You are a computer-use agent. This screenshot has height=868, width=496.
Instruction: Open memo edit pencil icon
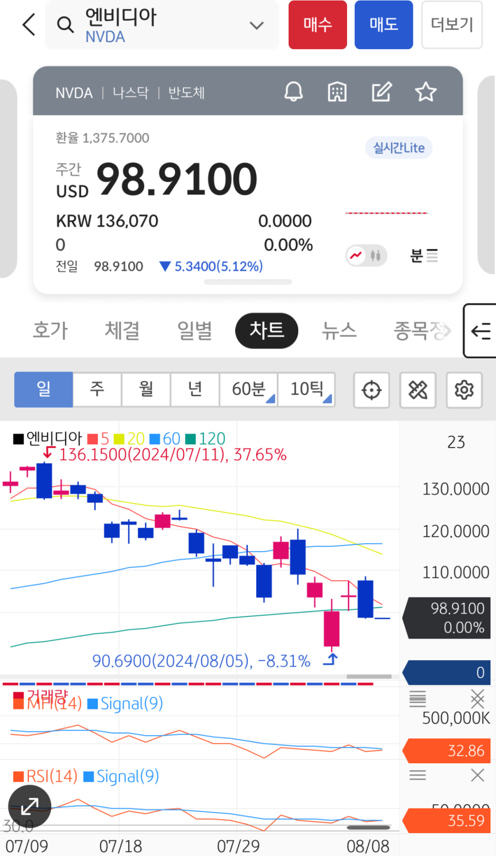point(381,92)
